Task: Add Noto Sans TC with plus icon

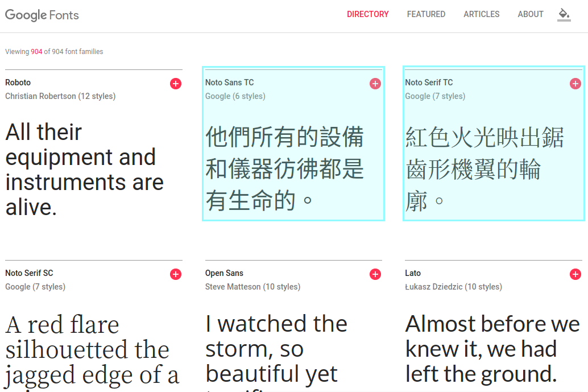Action: (375, 84)
